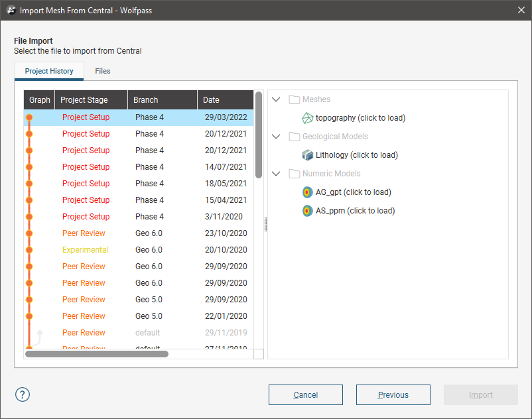Select the Project History tab

point(49,71)
